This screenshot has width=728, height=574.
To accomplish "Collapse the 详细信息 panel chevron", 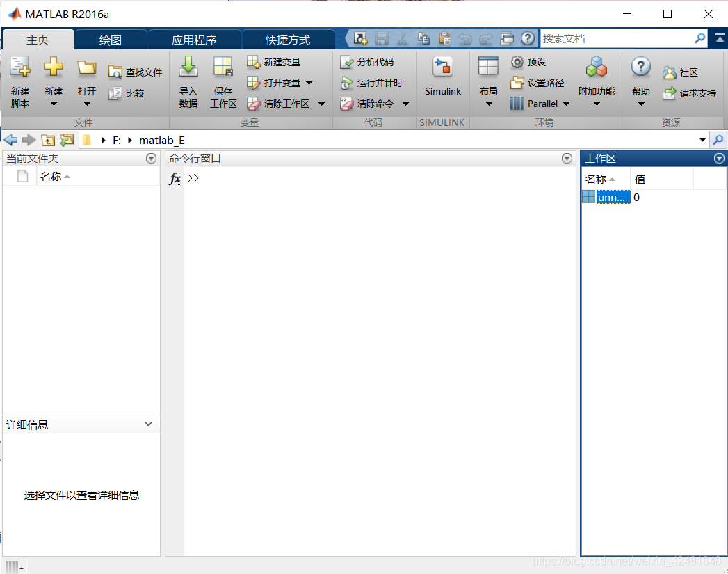I will (148, 424).
